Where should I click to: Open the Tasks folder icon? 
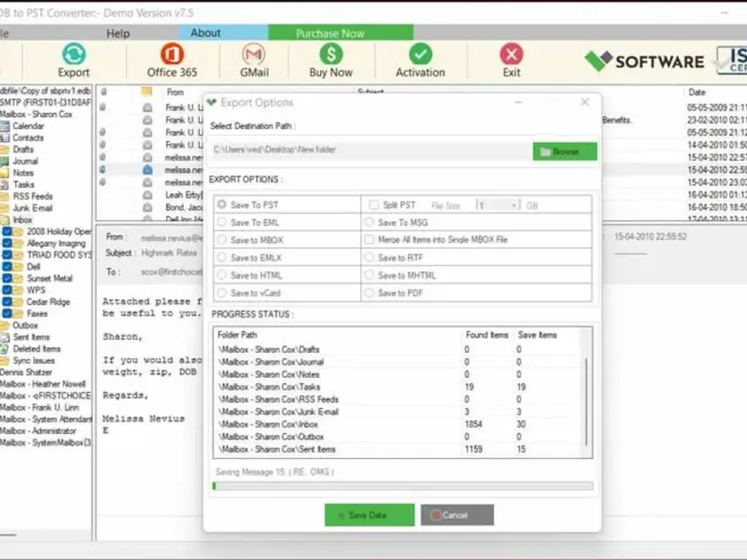5,185
